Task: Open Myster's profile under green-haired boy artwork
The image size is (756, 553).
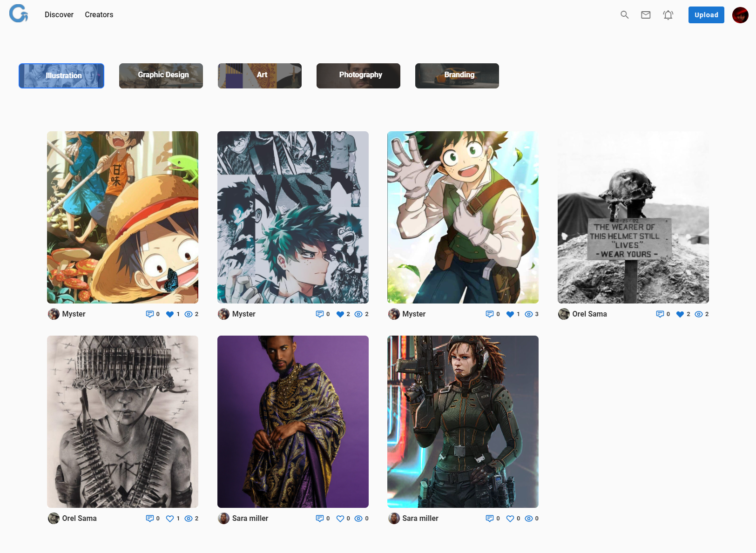Action: coord(414,314)
